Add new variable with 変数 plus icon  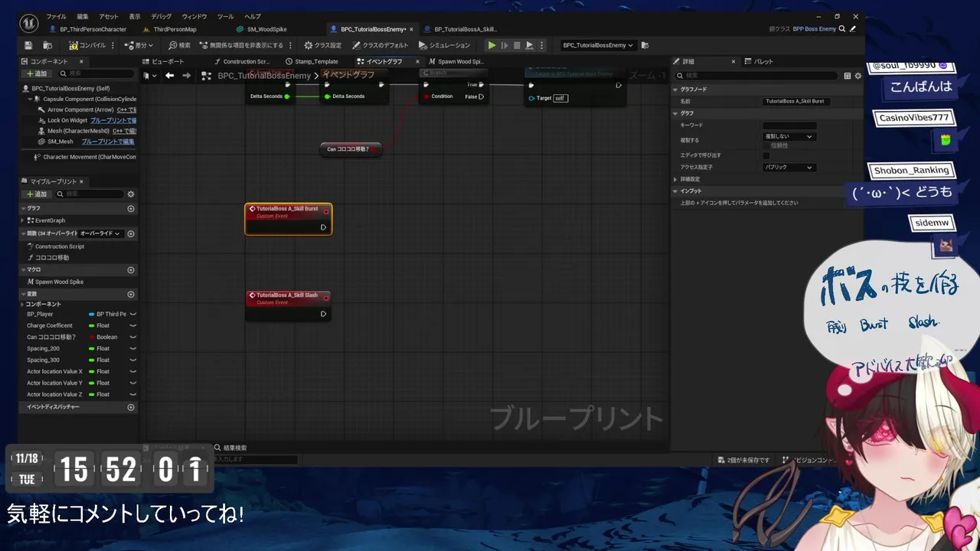[x=131, y=294]
